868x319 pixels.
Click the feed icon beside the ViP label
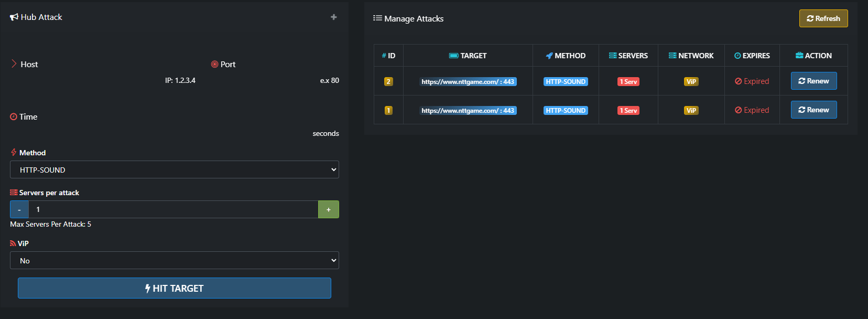[x=13, y=243]
